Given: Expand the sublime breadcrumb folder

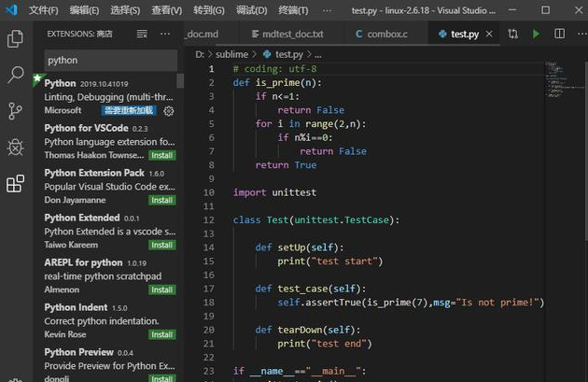Looking at the screenshot, I should point(230,54).
